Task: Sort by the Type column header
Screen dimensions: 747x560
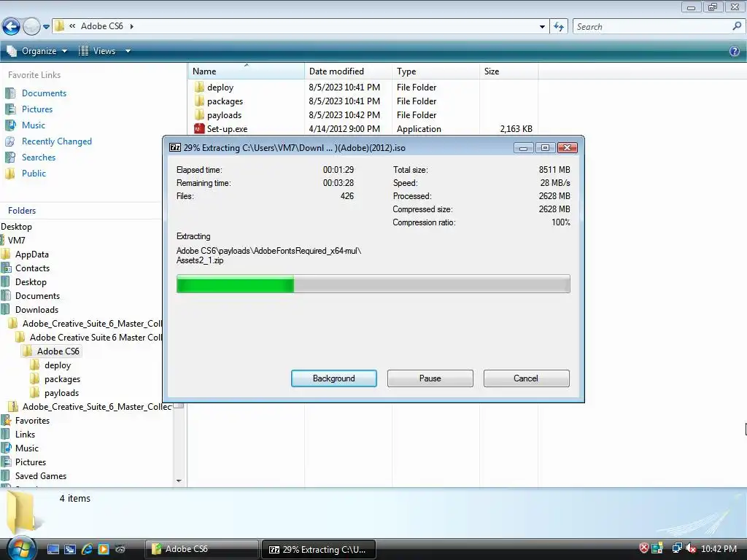Action: pyautogui.click(x=436, y=71)
